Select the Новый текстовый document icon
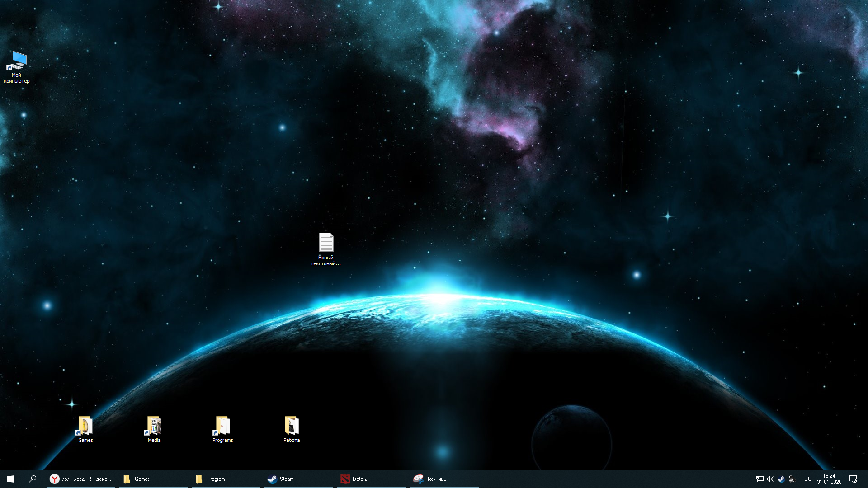The height and width of the screenshot is (488, 868). point(326,249)
